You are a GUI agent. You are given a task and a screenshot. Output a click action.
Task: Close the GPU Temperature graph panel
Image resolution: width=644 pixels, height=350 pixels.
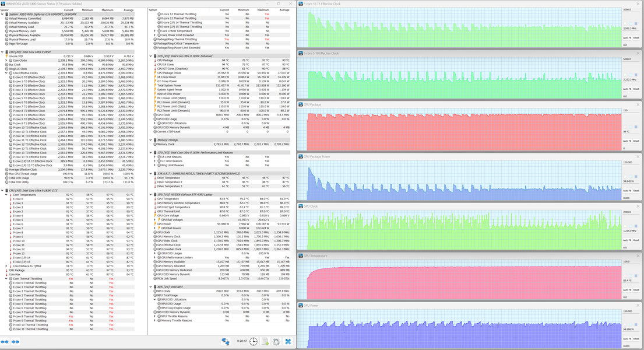(638, 256)
